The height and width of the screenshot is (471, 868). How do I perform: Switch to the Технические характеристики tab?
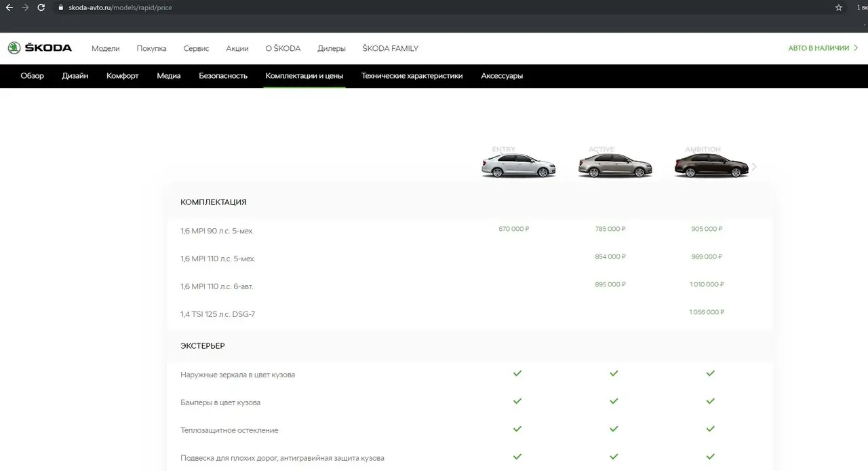point(412,76)
